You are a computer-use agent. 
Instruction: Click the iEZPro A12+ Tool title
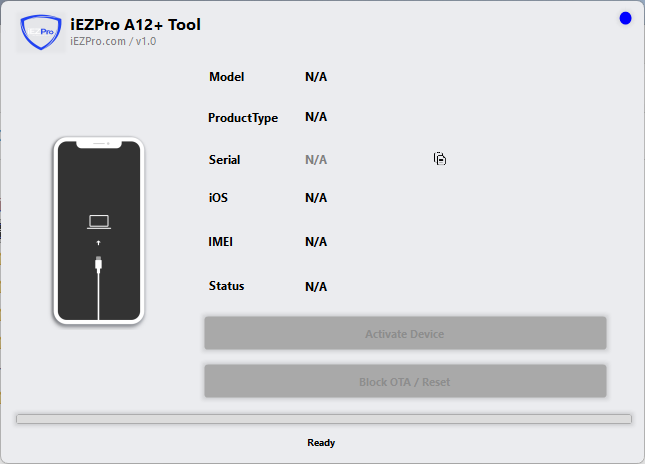(135, 24)
